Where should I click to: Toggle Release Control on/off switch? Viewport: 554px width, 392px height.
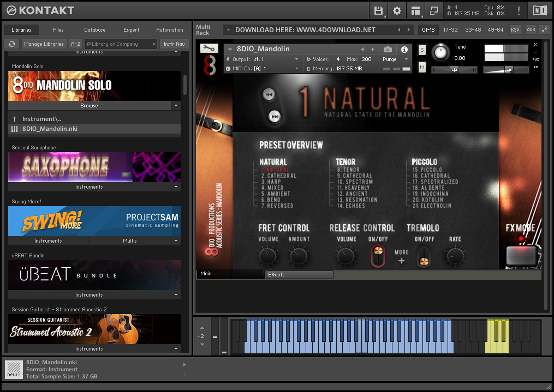click(x=378, y=256)
